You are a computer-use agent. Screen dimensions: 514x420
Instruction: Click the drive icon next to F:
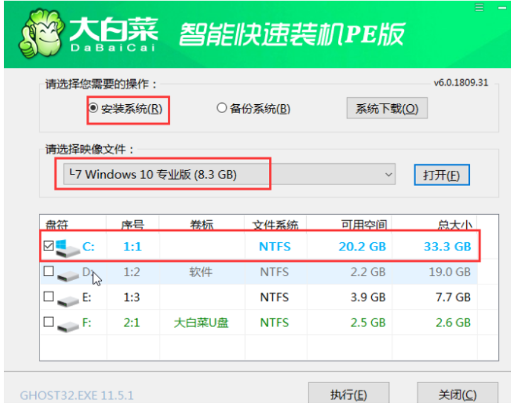68,326
